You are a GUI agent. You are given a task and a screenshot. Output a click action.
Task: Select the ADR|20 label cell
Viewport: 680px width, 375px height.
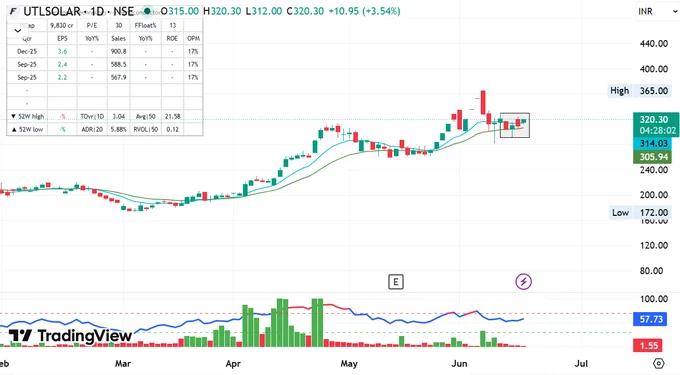pyautogui.click(x=92, y=130)
